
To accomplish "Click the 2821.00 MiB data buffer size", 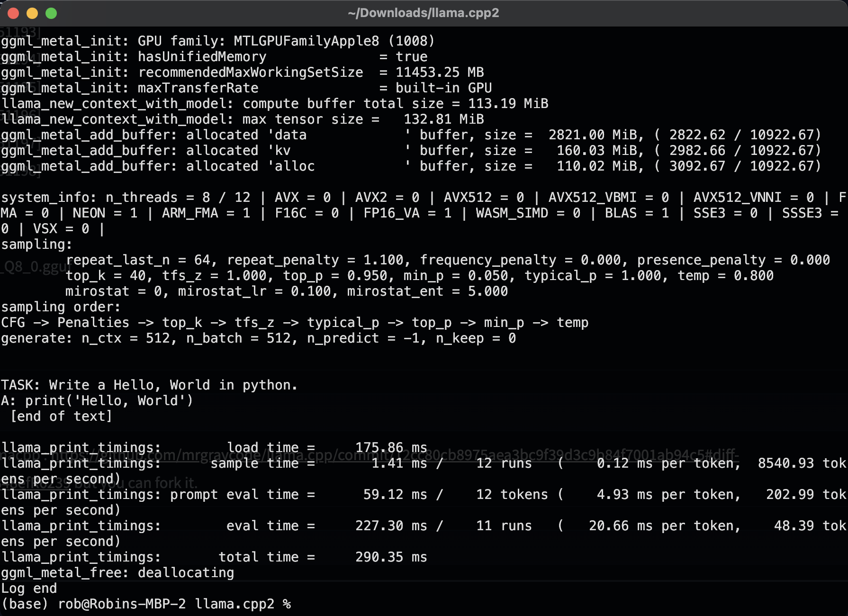I will tap(595, 135).
